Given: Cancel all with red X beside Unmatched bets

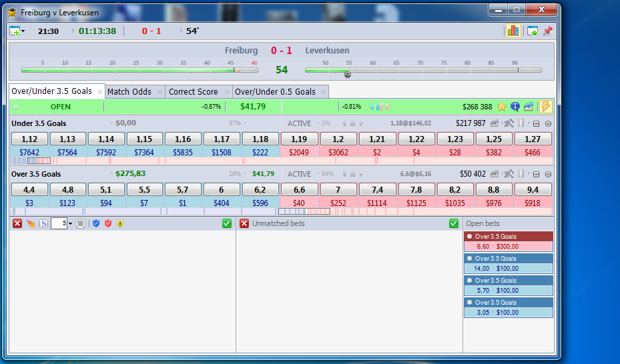Looking at the screenshot, I should (x=244, y=224).
